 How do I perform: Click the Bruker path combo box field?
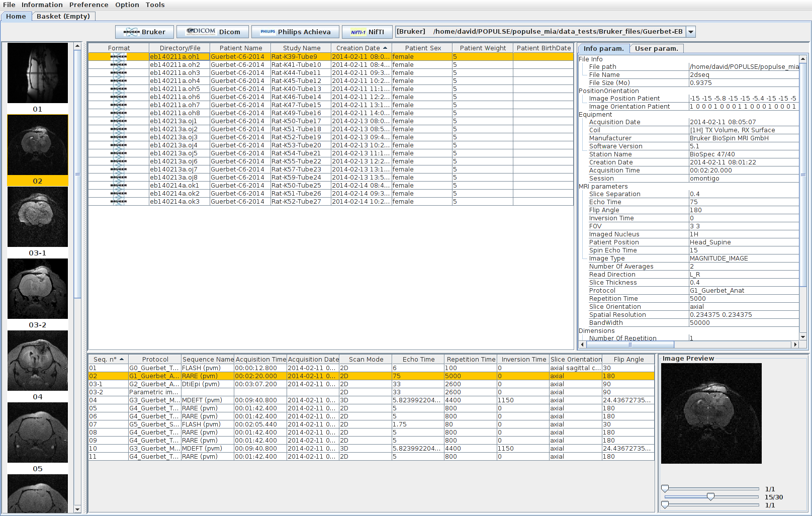(540, 32)
